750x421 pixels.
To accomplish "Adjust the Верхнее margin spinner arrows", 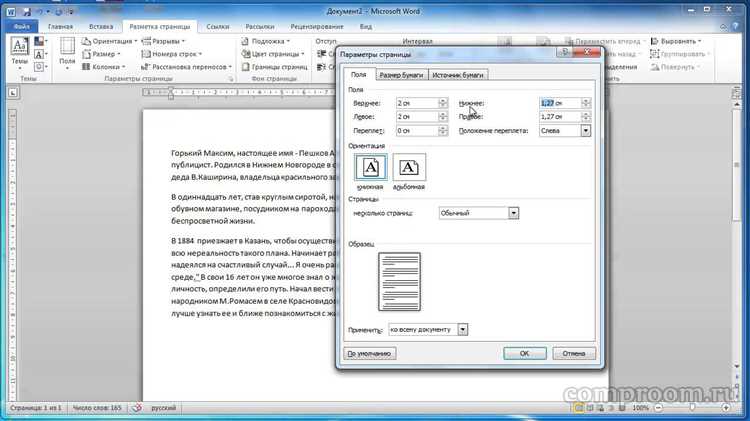I will point(443,103).
